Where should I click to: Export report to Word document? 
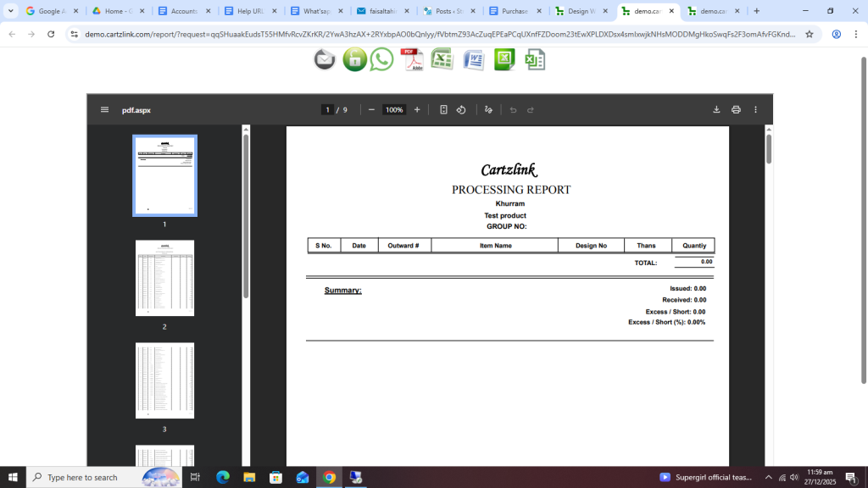pos(473,59)
